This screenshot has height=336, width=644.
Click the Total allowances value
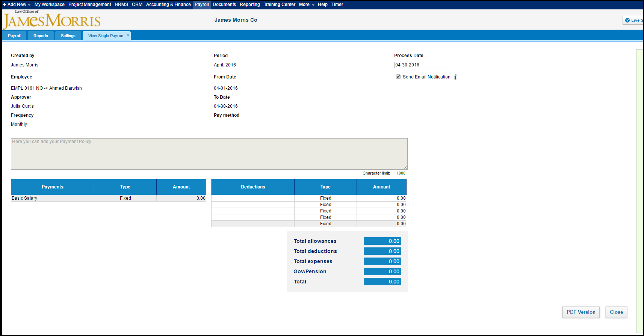(x=382, y=241)
